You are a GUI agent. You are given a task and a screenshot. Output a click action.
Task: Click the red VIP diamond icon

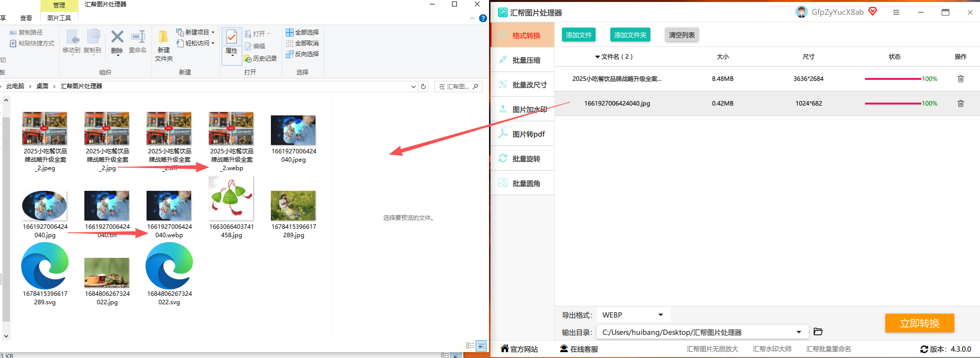[872, 11]
